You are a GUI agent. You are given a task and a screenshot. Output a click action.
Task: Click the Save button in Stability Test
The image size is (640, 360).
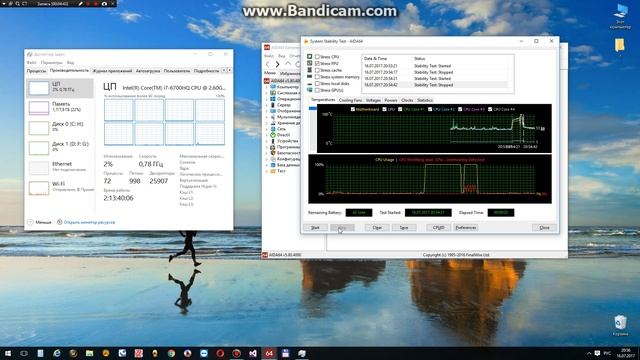point(404,228)
